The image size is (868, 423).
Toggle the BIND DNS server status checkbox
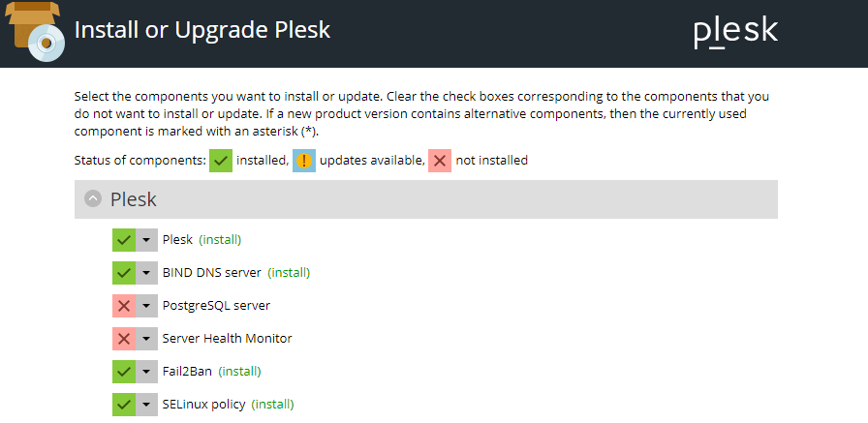coord(123,273)
